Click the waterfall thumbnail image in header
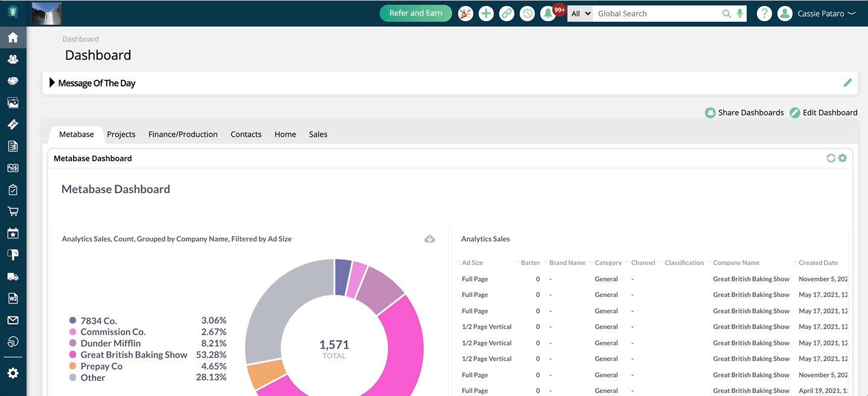Image resolution: width=868 pixels, height=396 pixels. click(x=46, y=13)
